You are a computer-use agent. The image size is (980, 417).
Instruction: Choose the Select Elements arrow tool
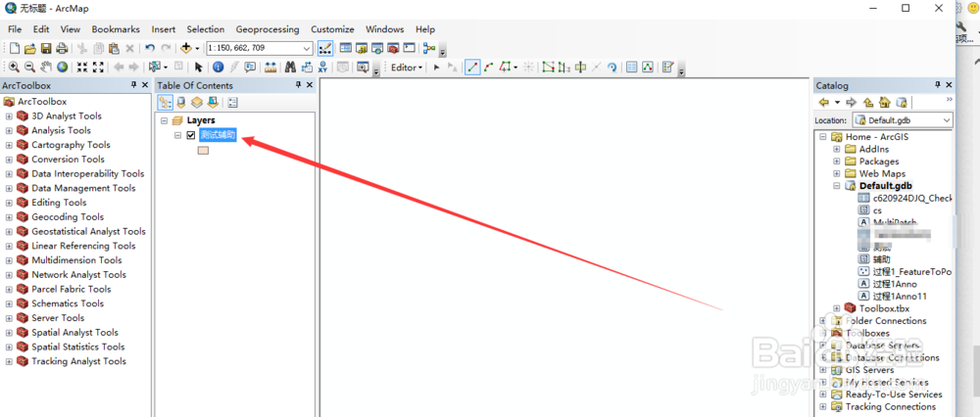coord(198,68)
